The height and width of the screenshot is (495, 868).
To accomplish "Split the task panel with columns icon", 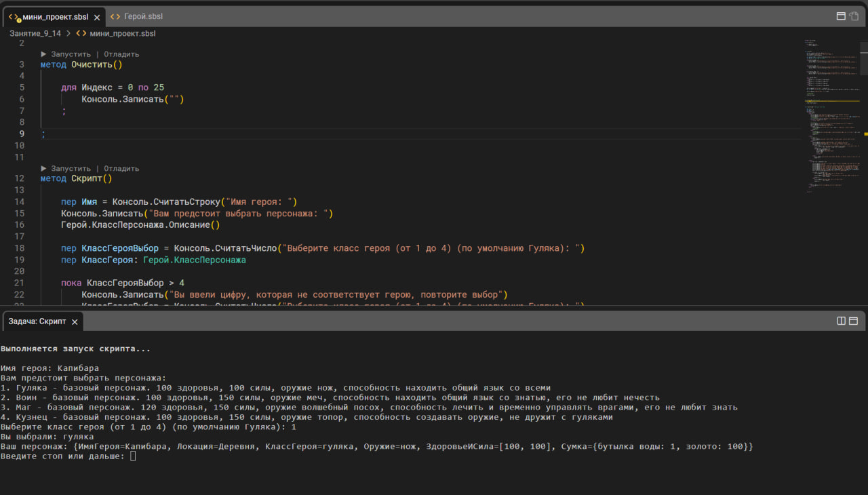I will pos(841,321).
